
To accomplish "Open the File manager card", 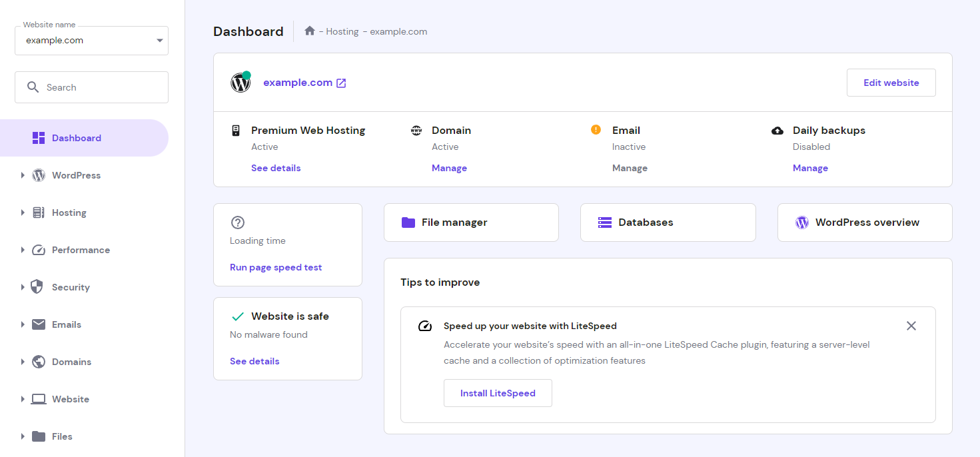I will [471, 223].
